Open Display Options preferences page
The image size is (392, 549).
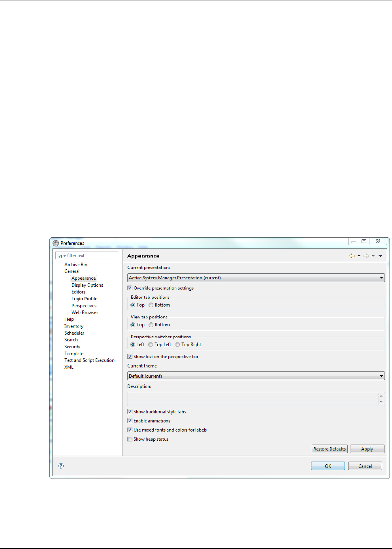pos(87,285)
